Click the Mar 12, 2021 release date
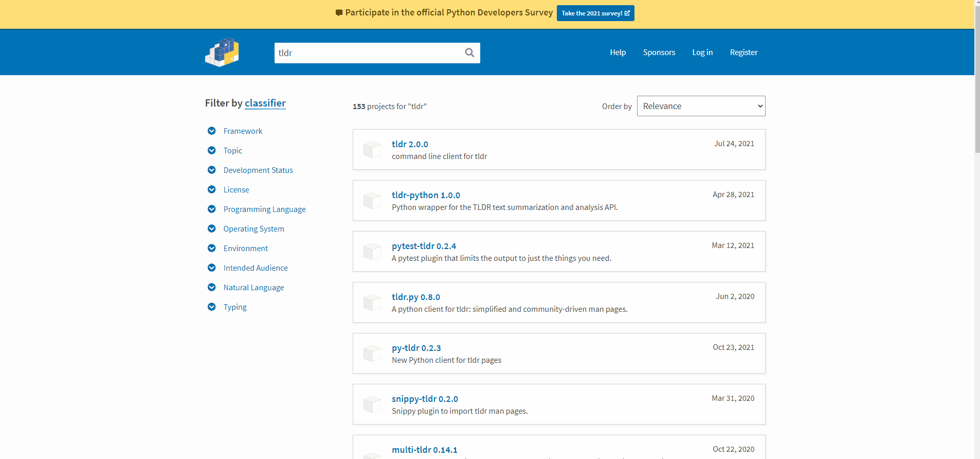980x459 pixels. (x=733, y=245)
